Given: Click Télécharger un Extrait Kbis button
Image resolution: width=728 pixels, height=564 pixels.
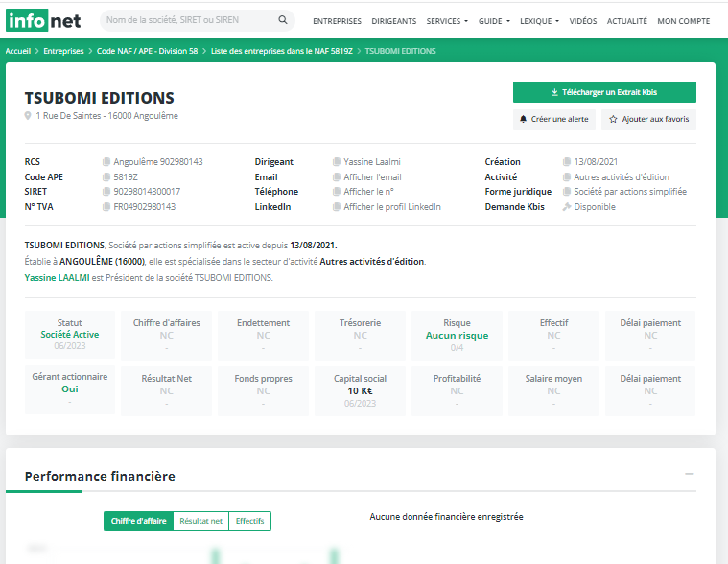Looking at the screenshot, I should (x=604, y=92).
